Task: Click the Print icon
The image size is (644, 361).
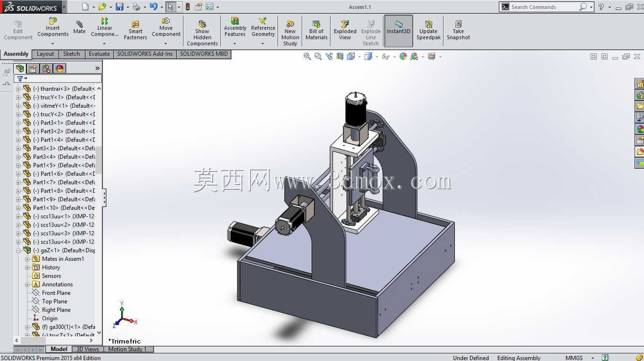Action: [136, 7]
